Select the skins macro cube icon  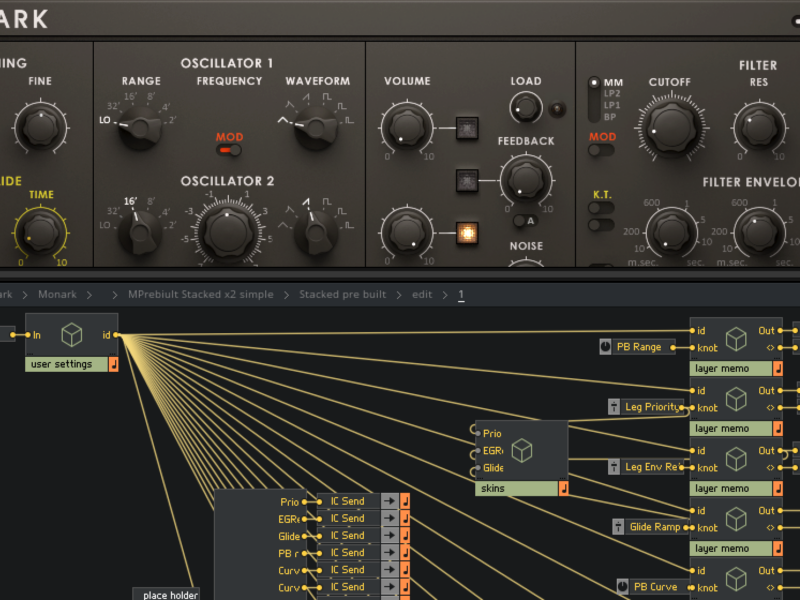[520, 450]
